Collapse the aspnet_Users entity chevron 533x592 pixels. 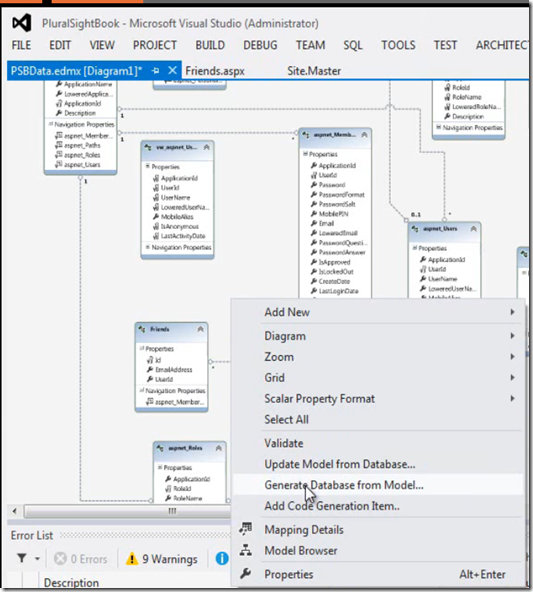coord(473,229)
